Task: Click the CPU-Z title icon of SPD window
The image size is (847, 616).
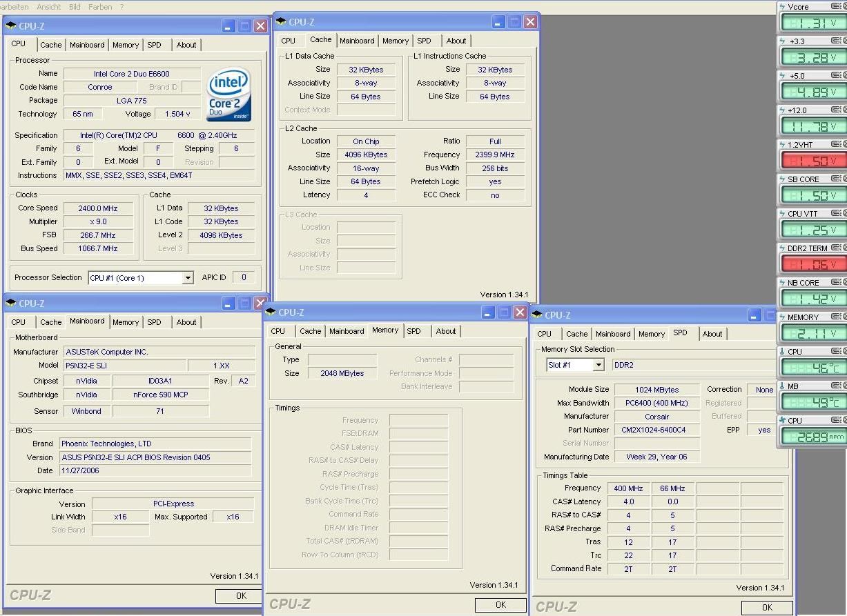Action: (538, 315)
